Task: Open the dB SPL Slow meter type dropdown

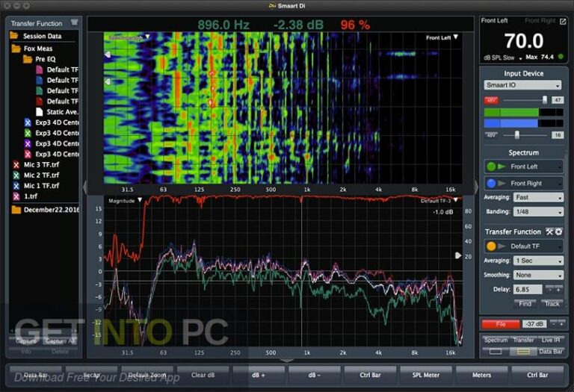Action: (502, 57)
